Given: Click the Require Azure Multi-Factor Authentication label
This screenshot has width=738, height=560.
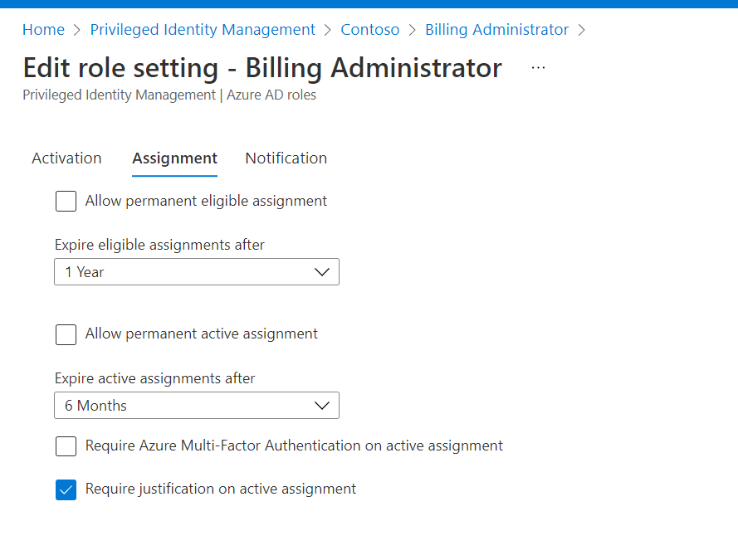Looking at the screenshot, I should [x=294, y=446].
